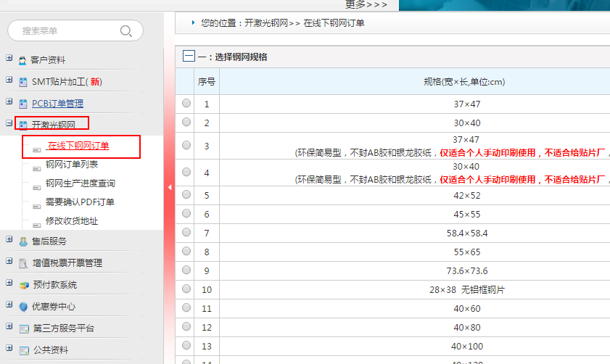Click the 增值税票开票管理 icon

[23, 263]
